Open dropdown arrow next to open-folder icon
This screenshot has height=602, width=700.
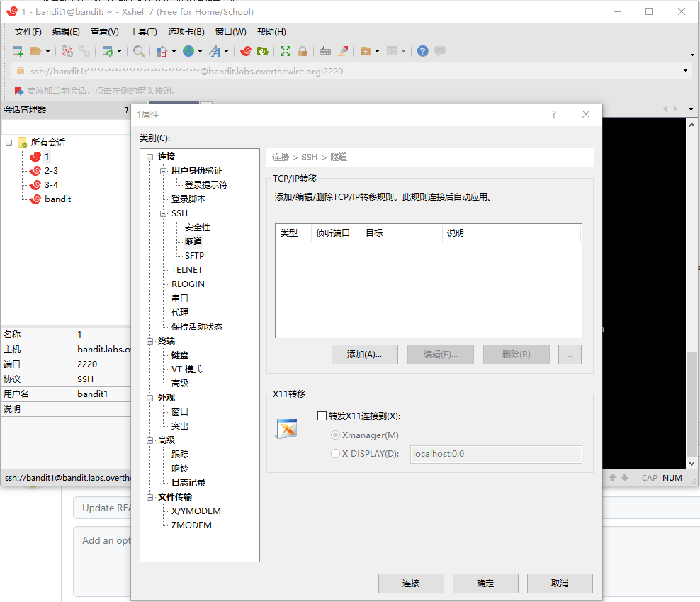[47, 52]
